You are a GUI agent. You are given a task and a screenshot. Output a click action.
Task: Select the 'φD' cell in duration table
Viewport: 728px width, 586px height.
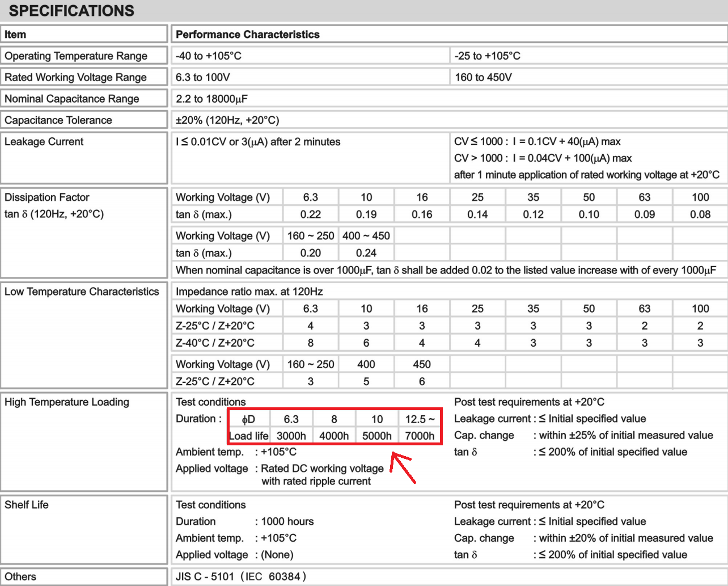[x=248, y=419]
